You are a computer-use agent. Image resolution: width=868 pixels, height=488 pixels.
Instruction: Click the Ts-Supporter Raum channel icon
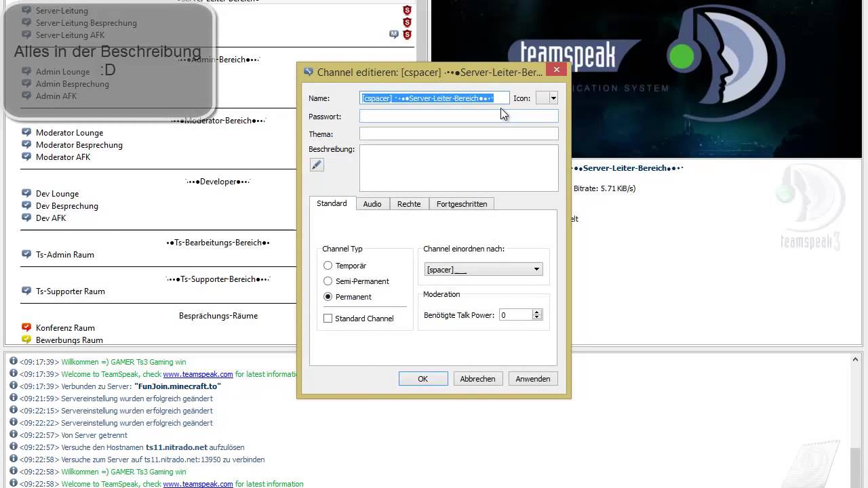click(26, 291)
